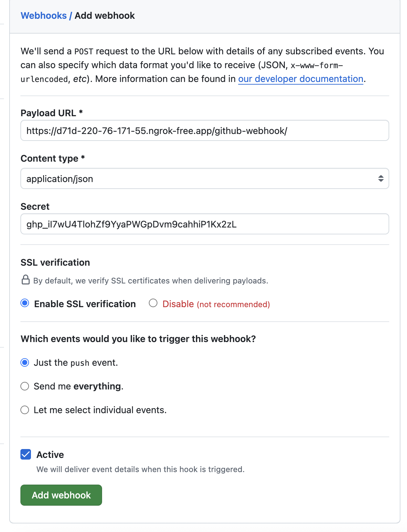Click the Just the push event label
407x532 pixels.
point(76,362)
